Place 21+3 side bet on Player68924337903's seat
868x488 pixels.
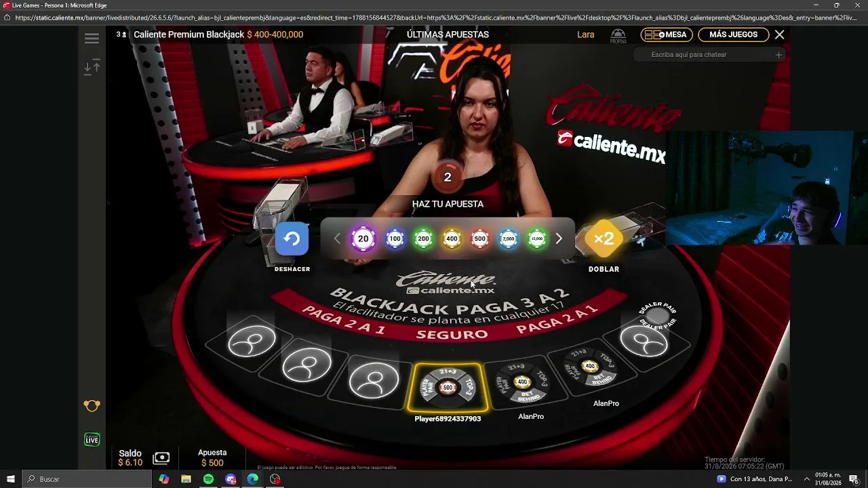(x=448, y=372)
